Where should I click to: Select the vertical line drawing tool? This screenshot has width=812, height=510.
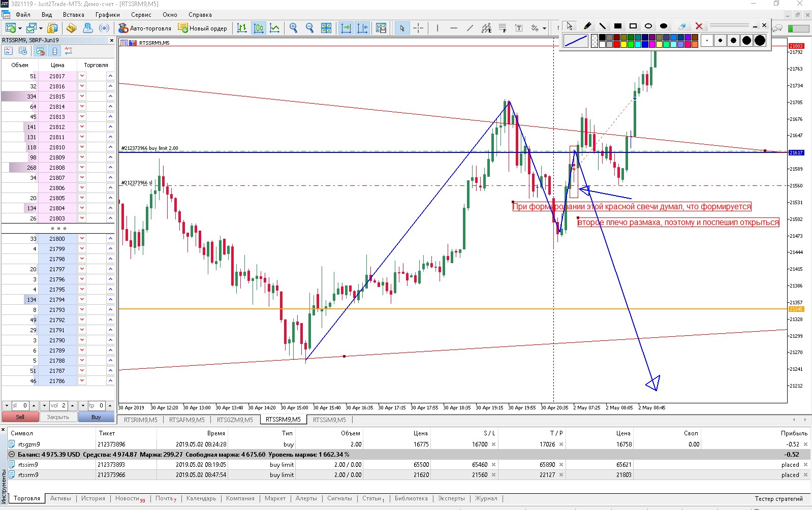click(438, 28)
